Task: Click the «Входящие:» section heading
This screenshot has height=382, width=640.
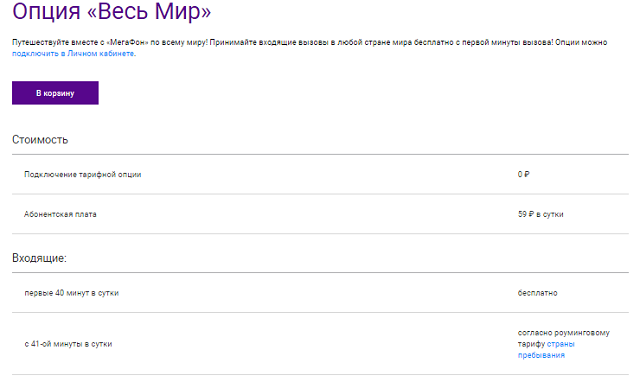Action: pos(39,258)
